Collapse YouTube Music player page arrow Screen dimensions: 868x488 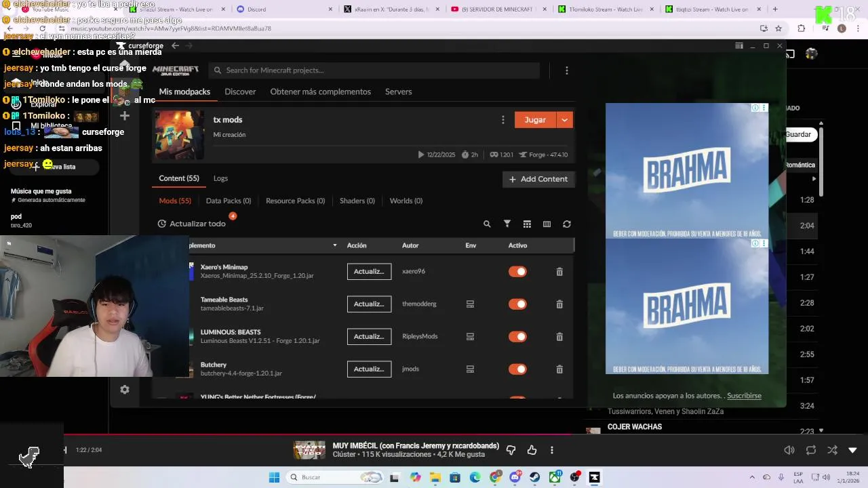tap(852, 450)
